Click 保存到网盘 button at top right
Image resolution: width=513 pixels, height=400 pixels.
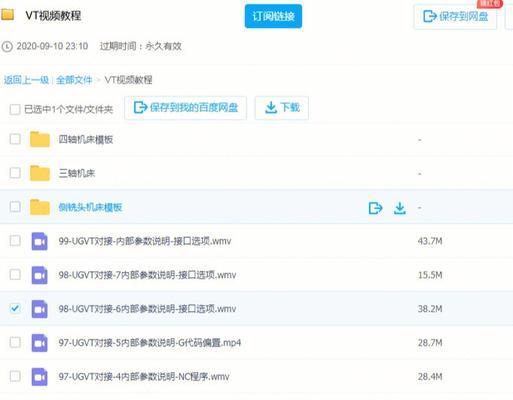(455, 16)
